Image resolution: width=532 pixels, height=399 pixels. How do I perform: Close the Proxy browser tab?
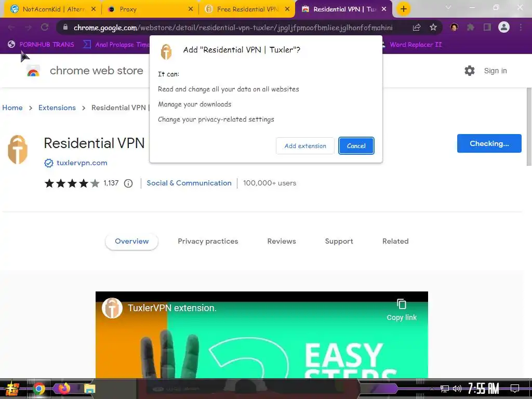(x=191, y=9)
